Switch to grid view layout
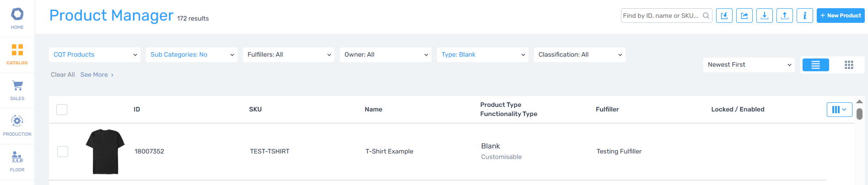 [849, 65]
